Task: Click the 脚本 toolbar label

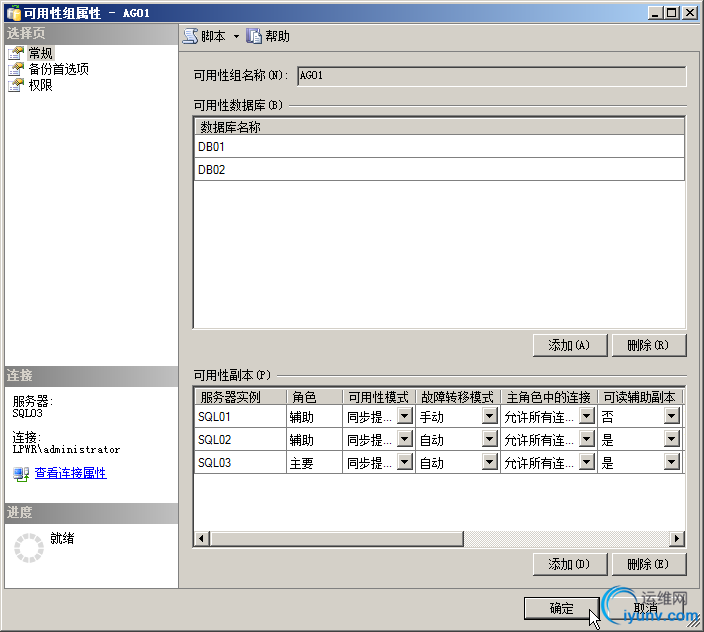Action: point(213,36)
